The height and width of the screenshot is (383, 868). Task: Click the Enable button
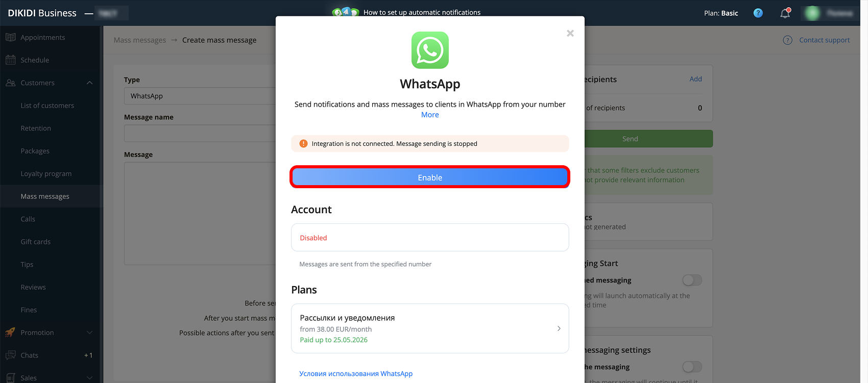click(430, 177)
